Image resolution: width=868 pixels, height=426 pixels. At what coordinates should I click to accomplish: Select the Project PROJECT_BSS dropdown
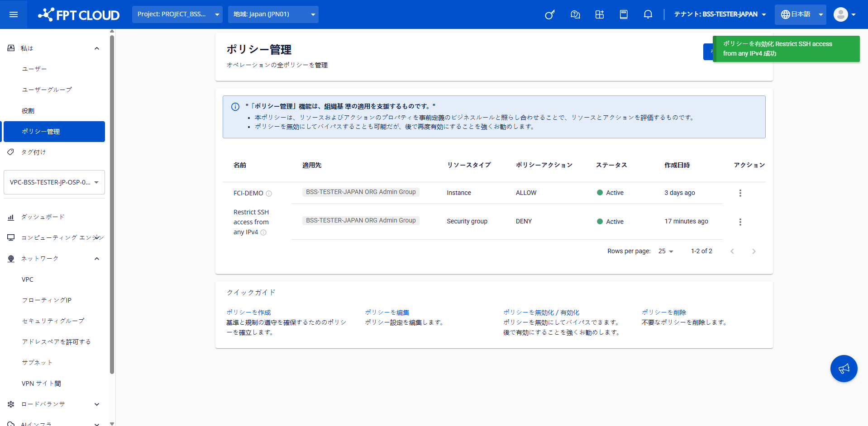coord(177,14)
